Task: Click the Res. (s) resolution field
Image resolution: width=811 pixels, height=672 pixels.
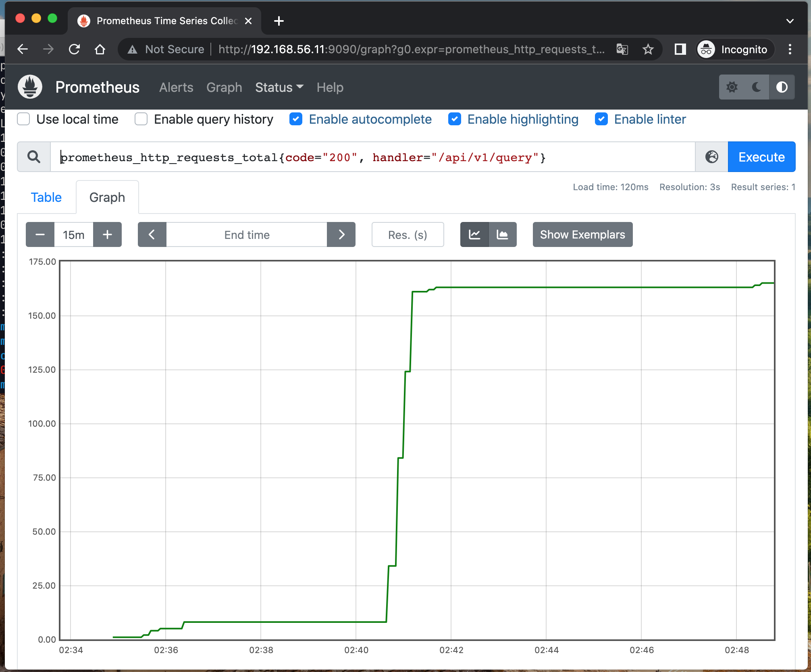Action: coord(408,234)
